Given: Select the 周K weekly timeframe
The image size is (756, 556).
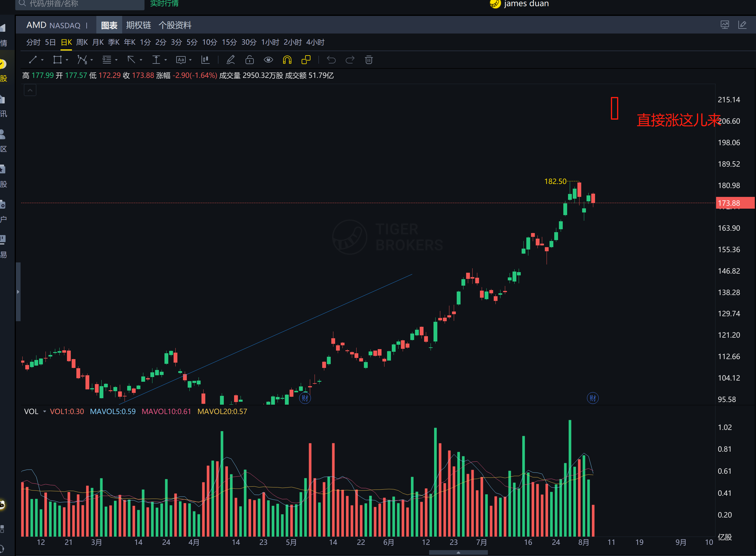Looking at the screenshot, I should [82, 42].
